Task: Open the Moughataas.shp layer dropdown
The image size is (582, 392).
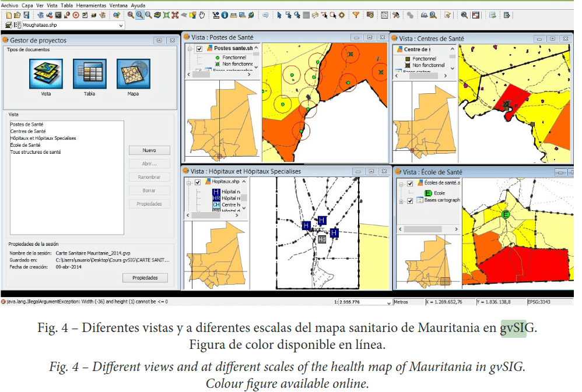Action: tap(121, 26)
